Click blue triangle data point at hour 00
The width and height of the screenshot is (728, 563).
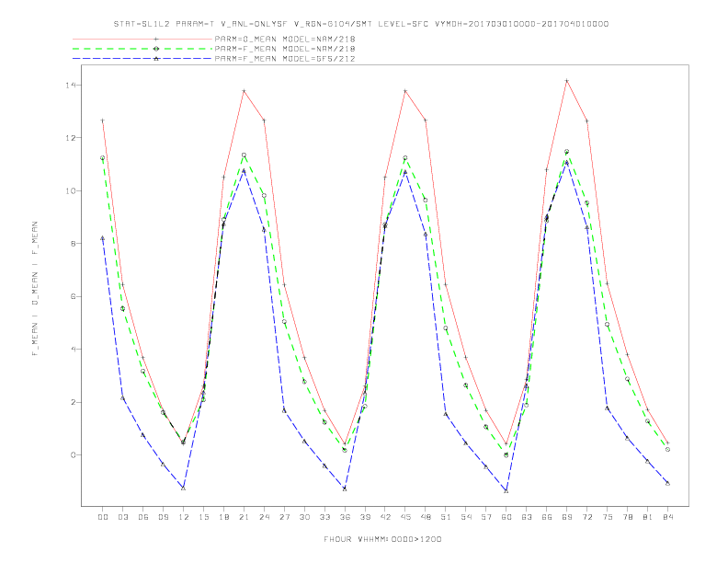point(103,238)
